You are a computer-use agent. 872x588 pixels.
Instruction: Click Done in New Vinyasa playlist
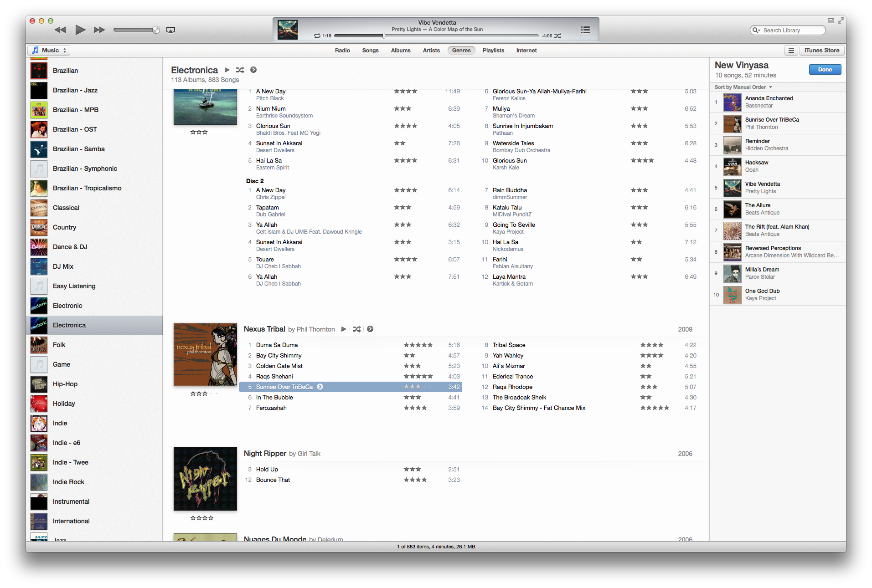(x=825, y=70)
